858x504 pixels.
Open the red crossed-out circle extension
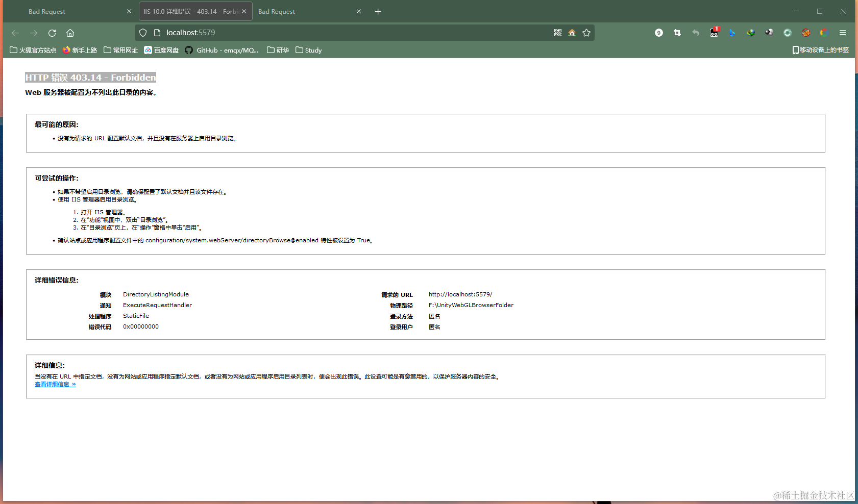tap(806, 33)
